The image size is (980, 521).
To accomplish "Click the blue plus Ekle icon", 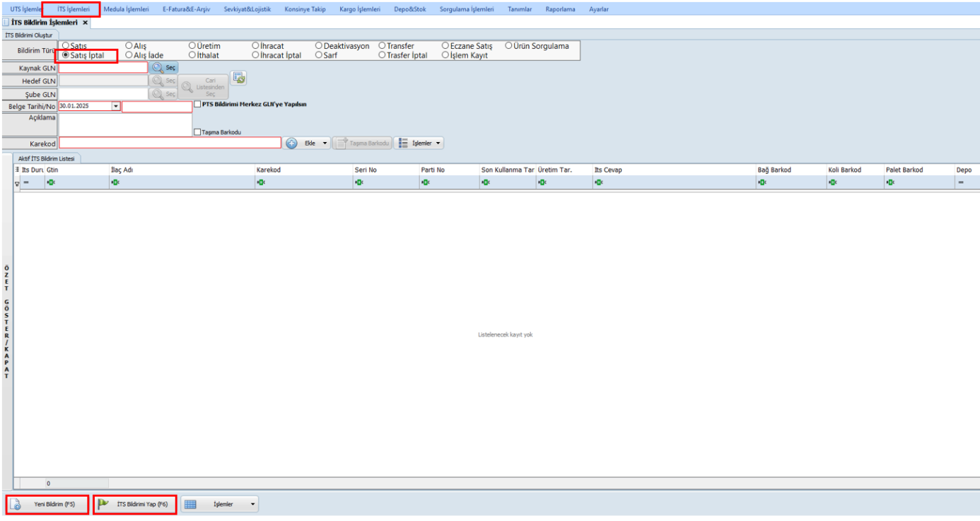I will [291, 143].
